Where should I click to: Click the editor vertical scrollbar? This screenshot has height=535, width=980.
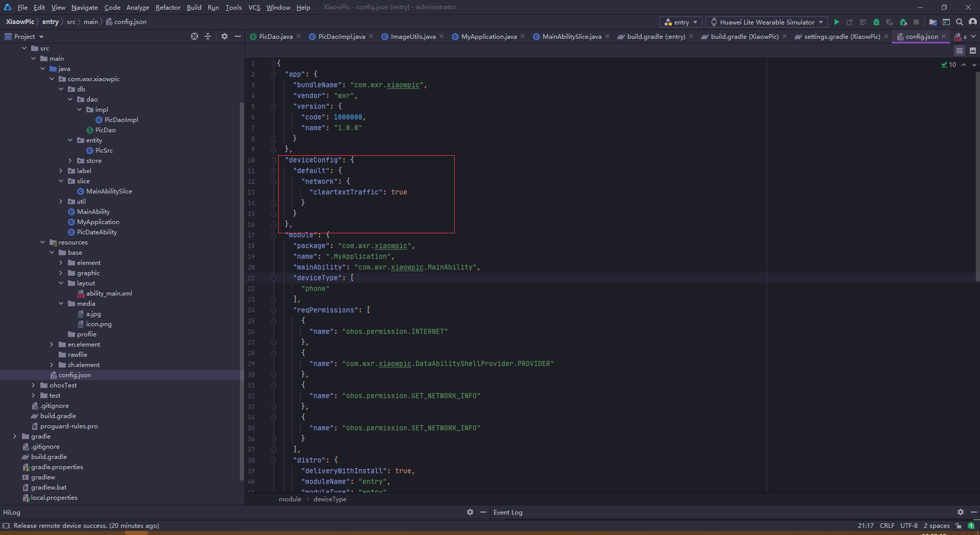pyautogui.click(x=977, y=176)
